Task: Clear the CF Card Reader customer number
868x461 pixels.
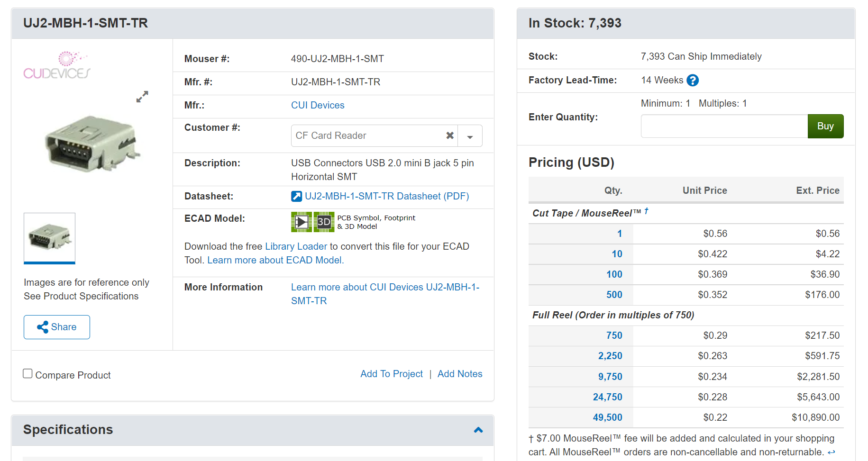Action: point(450,136)
